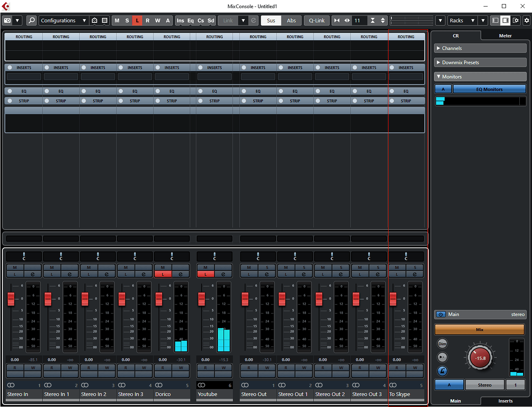Toggle the Eq rack visibility icon
The width and height of the screenshot is (532, 407).
click(190, 20)
